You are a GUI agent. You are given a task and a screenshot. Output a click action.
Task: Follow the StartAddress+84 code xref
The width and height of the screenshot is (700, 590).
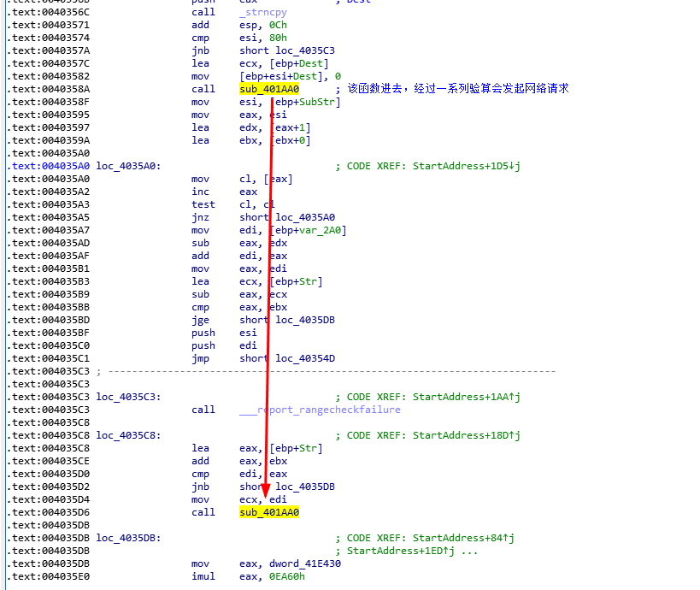[462, 538]
